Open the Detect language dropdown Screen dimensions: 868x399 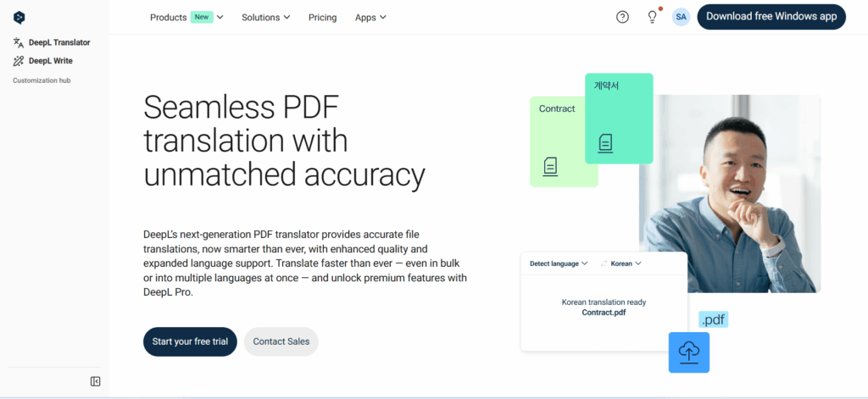point(559,263)
